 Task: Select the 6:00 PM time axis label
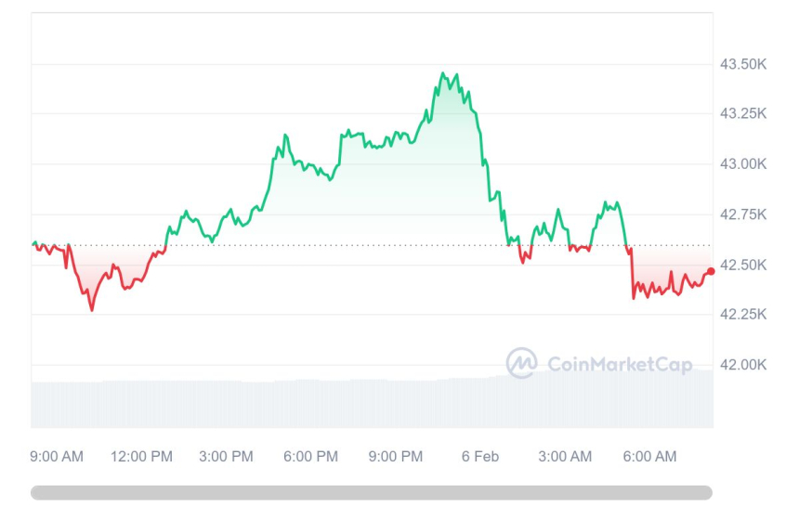point(310,457)
